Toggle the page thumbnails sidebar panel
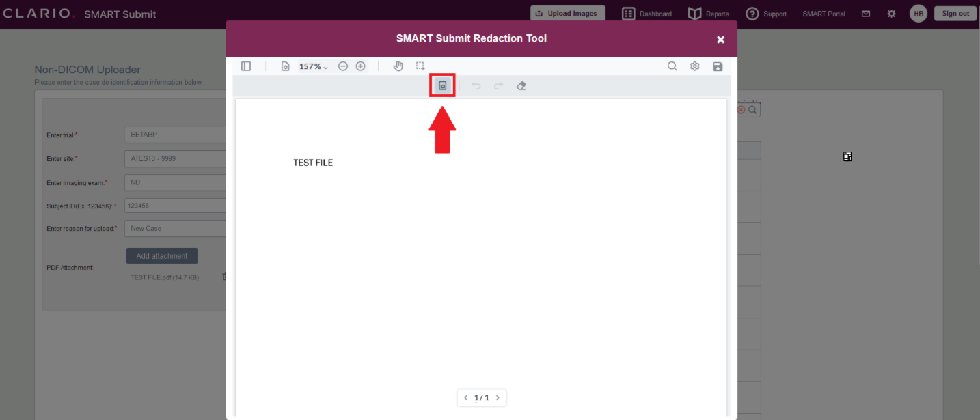The width and height of the screenshot is (980, 420). 246,66
